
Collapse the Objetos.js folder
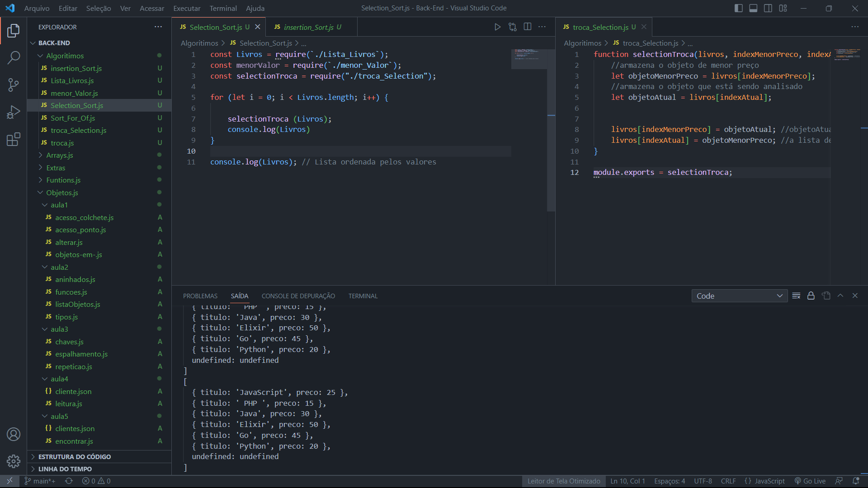tap(99, 192)
